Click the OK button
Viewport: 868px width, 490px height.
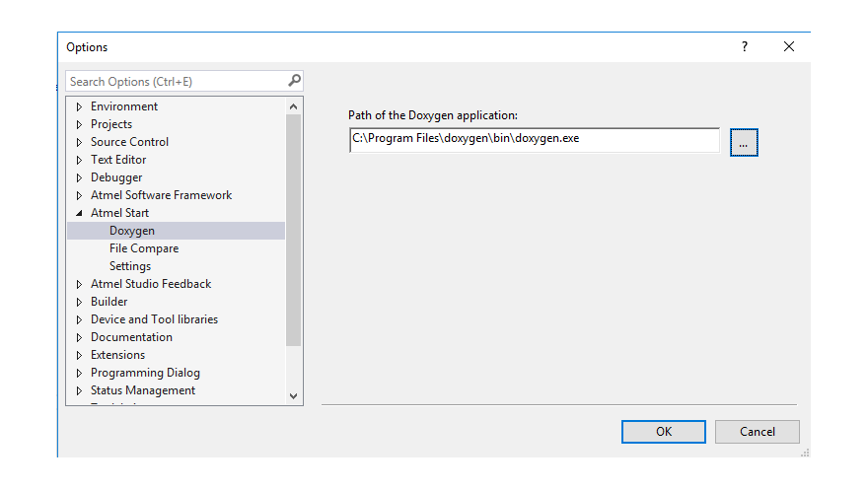tap(663, 432)
